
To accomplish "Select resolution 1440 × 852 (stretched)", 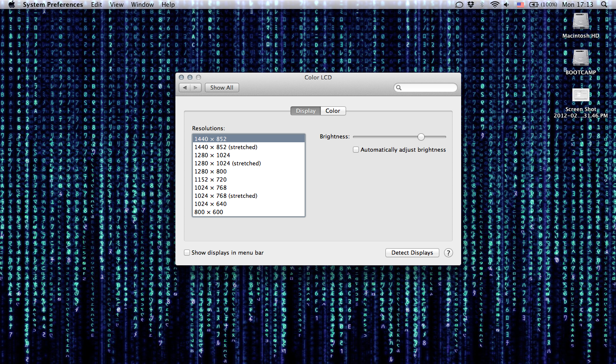I will [249, 147].
